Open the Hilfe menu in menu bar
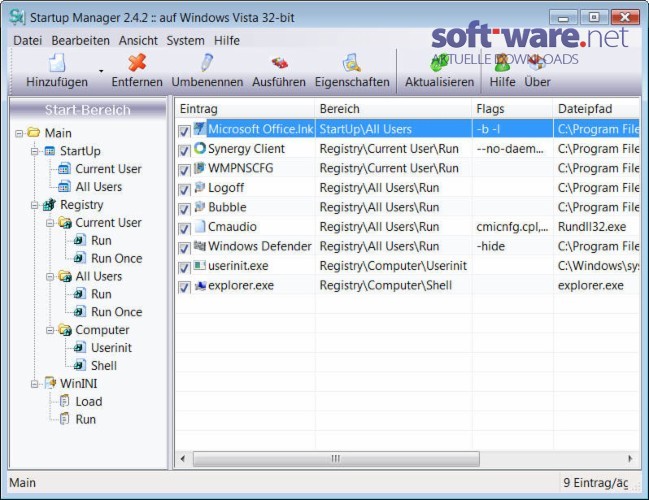Viewport: 649px width, 500px height. tap(227, 41)
